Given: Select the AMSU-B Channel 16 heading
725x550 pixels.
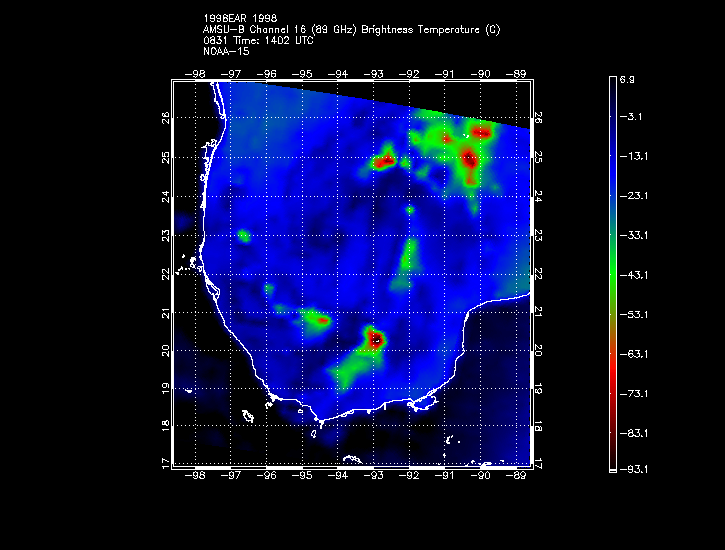Looking at the screenshot, I should click(265, 30).
